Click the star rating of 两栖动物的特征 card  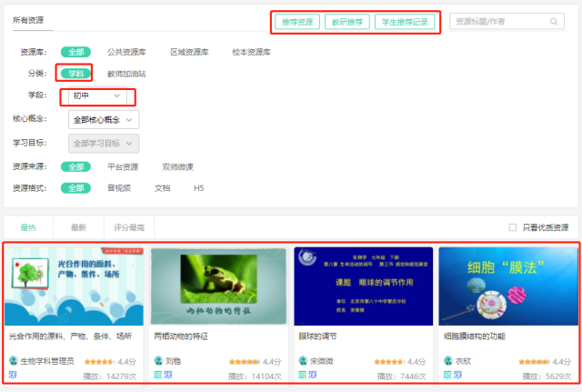click(244, 362)
